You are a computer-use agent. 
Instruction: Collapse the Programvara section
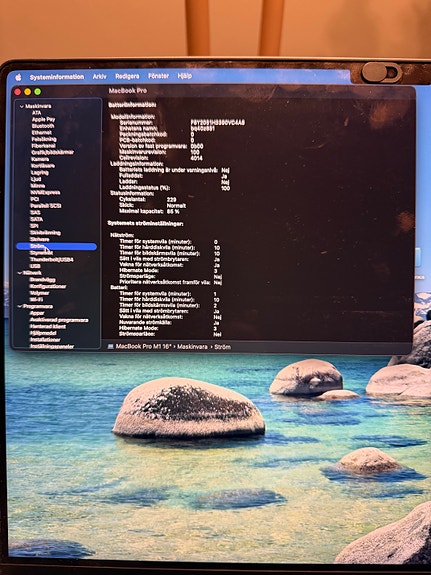point(20,306)
